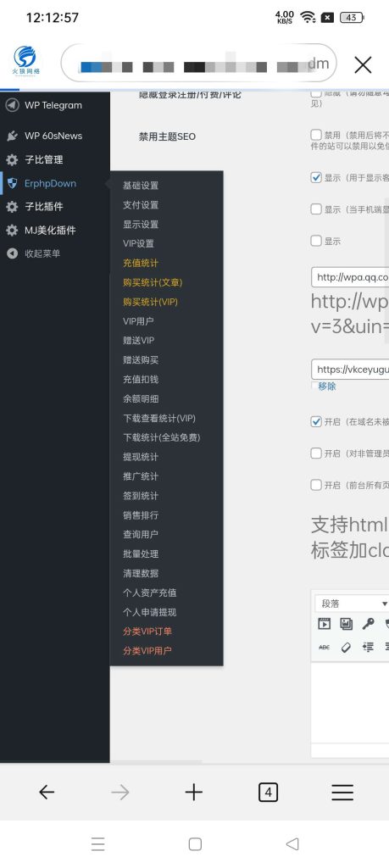This screenshot has width=389, height=868.
Task: Open 赠送VIP submenu item
Action: click(x=138, y=341)
